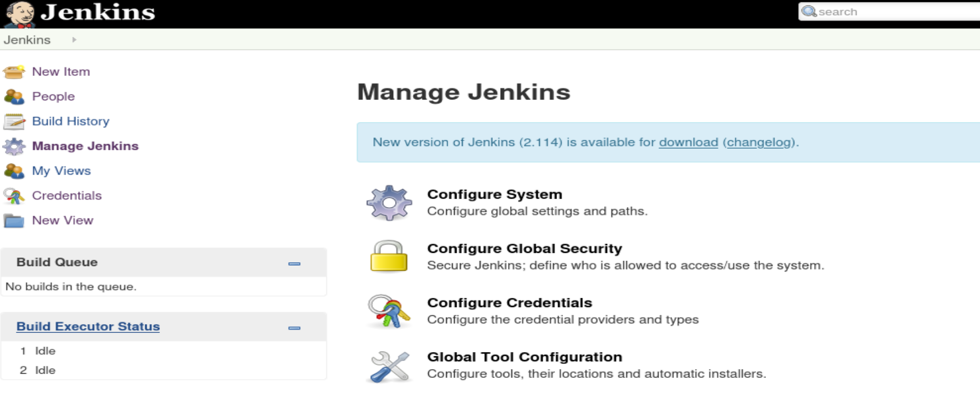Click the Manage Jenkins page heading

click(464, 92)
